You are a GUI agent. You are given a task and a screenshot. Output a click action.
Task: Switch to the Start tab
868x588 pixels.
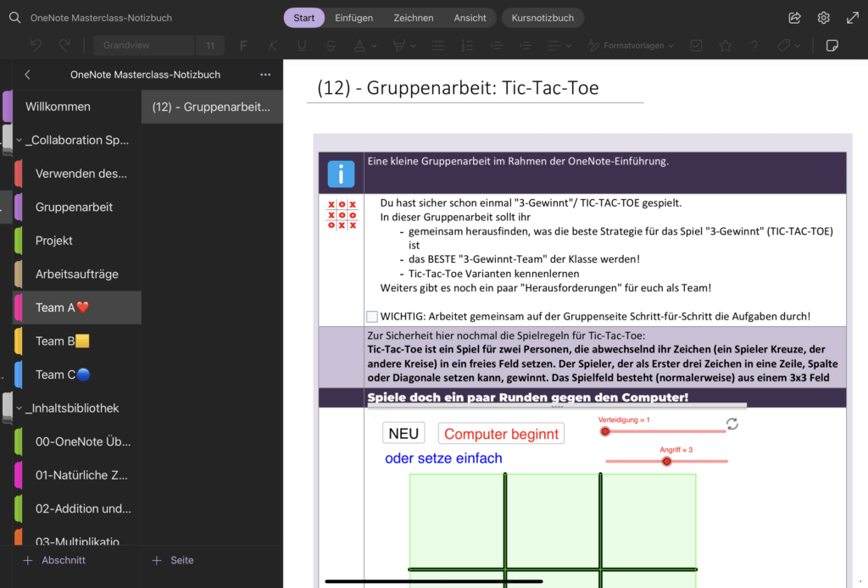pyautogui.click(x=304, y=18)
